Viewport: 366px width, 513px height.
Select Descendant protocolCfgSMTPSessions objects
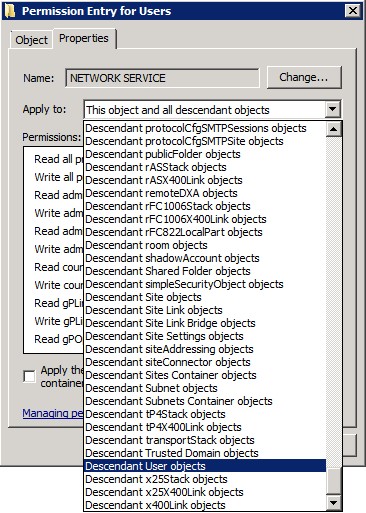click(205, 128)
